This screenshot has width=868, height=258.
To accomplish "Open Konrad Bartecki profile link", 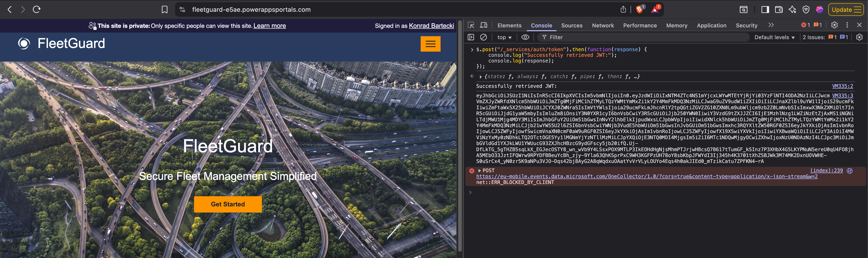I will 431,26.
